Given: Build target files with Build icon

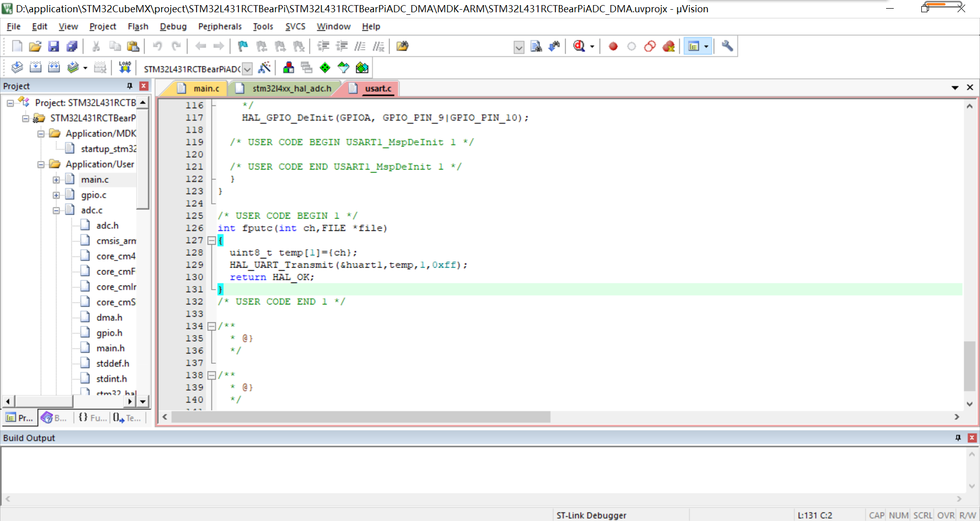Looking at the screenshot, I should 35,67.
